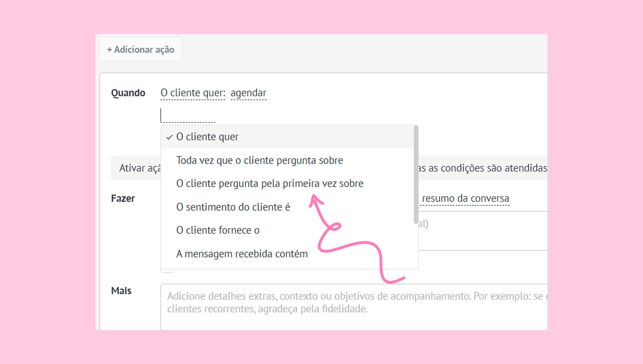This screenshot has height=364, width=643.
Task: Open the 'agendar' value dropdown
Action: tap(248, 93)
